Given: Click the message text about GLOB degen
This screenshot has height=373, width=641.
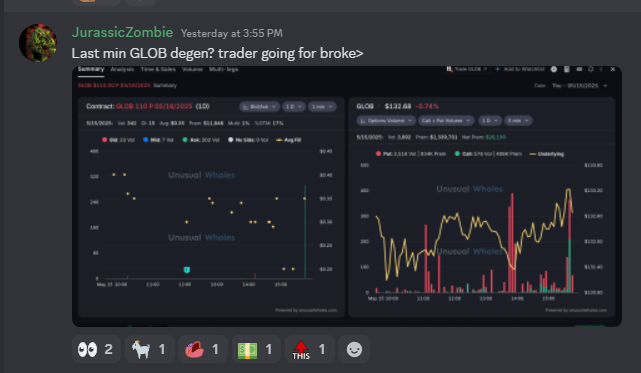Looking at the screenshot, I should tap(217, 53).
